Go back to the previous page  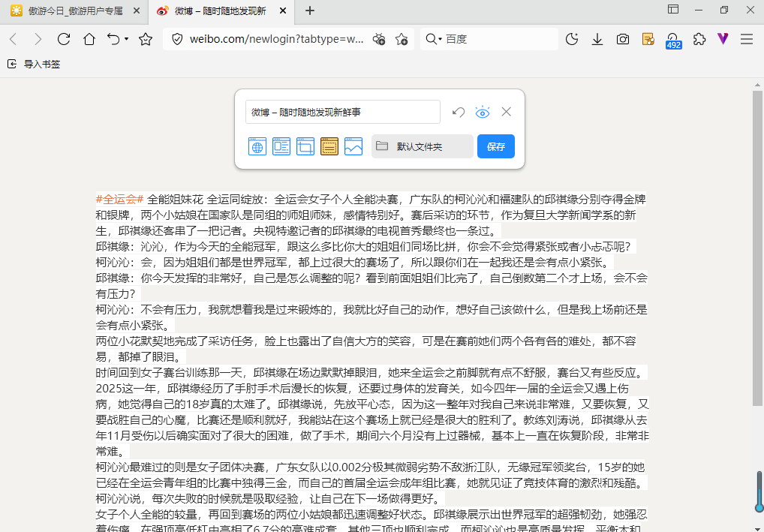(14, 40)
